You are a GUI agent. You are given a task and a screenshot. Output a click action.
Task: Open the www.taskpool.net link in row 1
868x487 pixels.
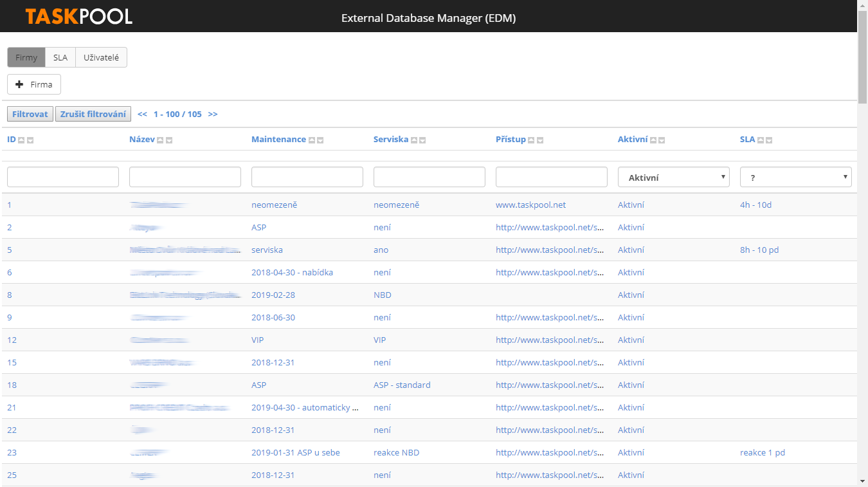coord(530,205)
